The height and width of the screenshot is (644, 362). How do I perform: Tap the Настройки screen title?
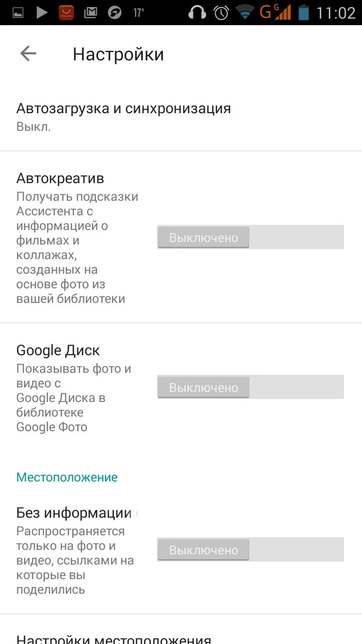(118, 54)
